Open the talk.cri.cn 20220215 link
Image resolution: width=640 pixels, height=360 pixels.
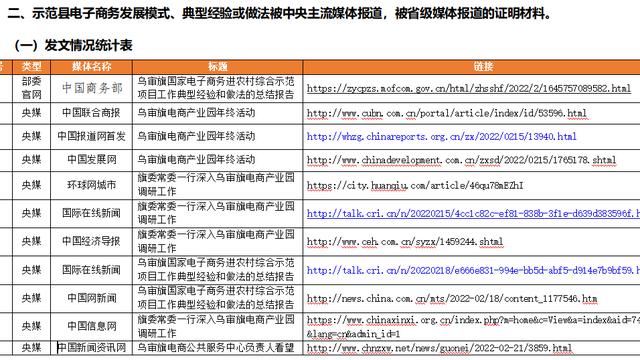pos(473,213)
